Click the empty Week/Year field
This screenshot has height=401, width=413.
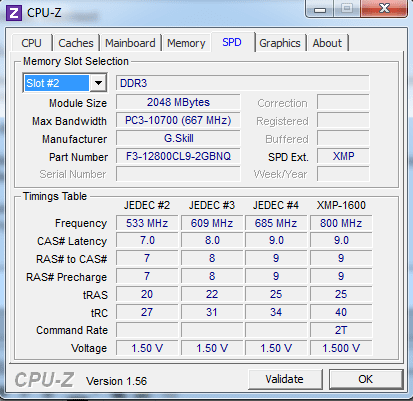point(343,174)
